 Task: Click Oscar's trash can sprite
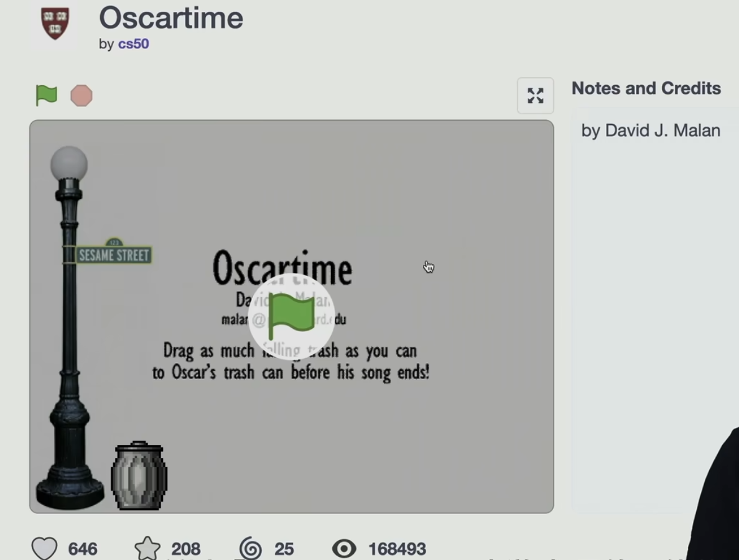point(139,475)
